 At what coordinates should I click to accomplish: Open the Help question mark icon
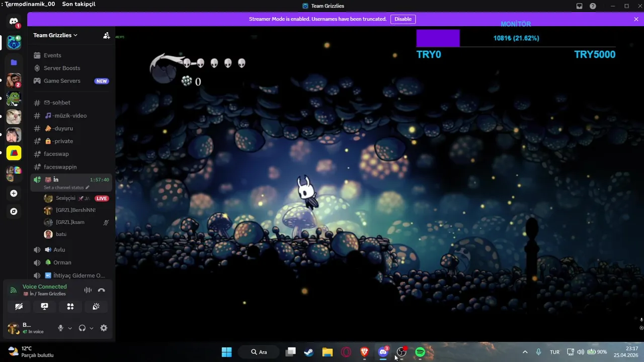click(593, 6)
